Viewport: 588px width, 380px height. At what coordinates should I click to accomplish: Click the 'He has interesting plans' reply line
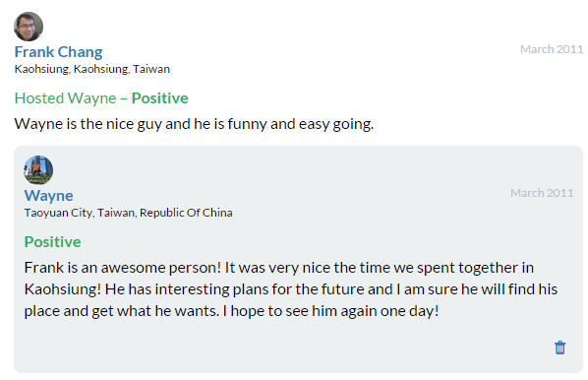tap(331, 289)
